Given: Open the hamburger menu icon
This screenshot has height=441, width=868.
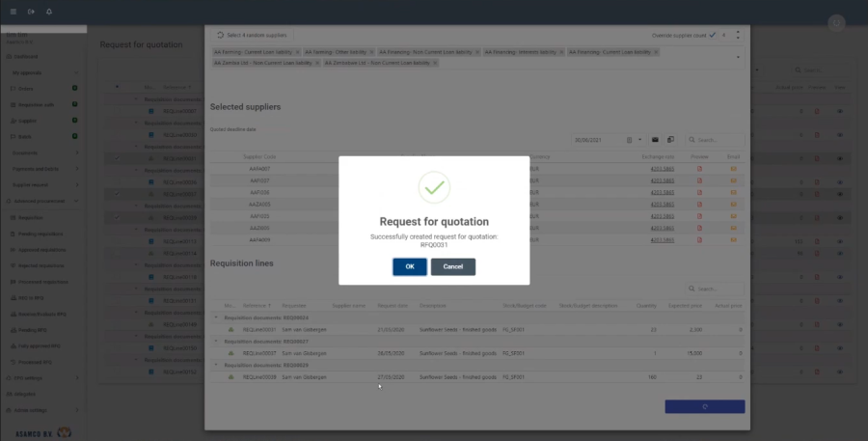Looking at the screenshot, I should coord(13,12).
